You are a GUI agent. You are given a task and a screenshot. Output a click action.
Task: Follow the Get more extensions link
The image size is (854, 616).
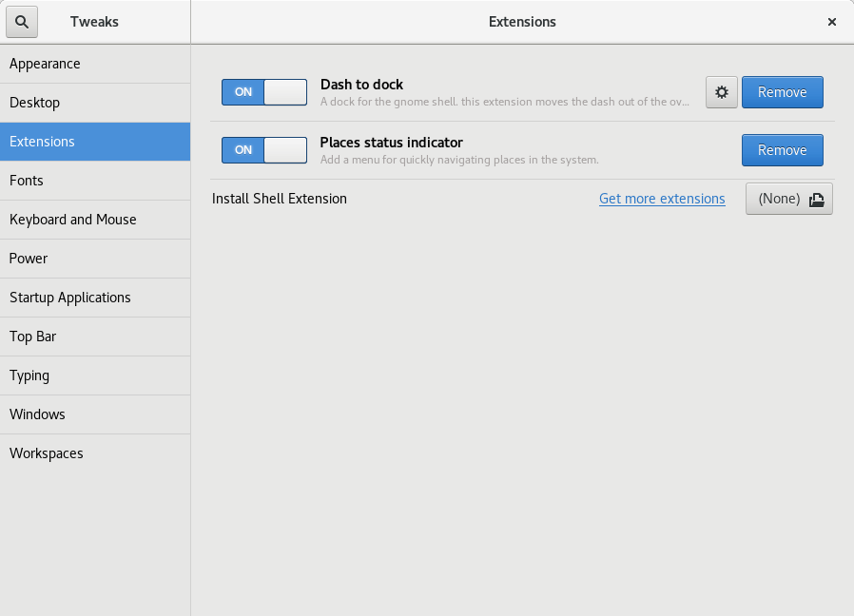pyautogui.click(x=662, y=199)
